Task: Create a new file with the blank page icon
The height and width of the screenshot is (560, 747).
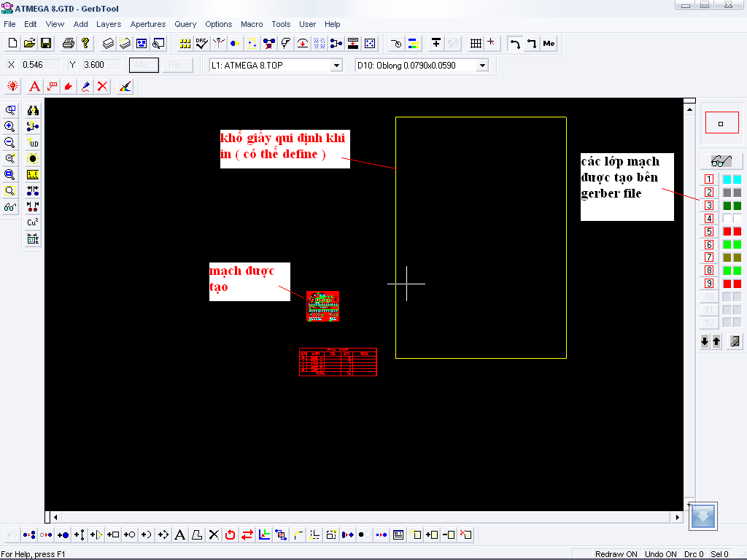Action: (13, 43)
